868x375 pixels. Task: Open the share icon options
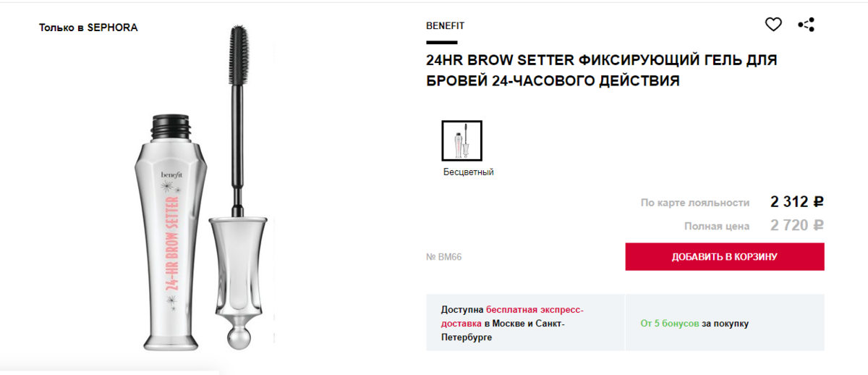(x=806, y=25)
